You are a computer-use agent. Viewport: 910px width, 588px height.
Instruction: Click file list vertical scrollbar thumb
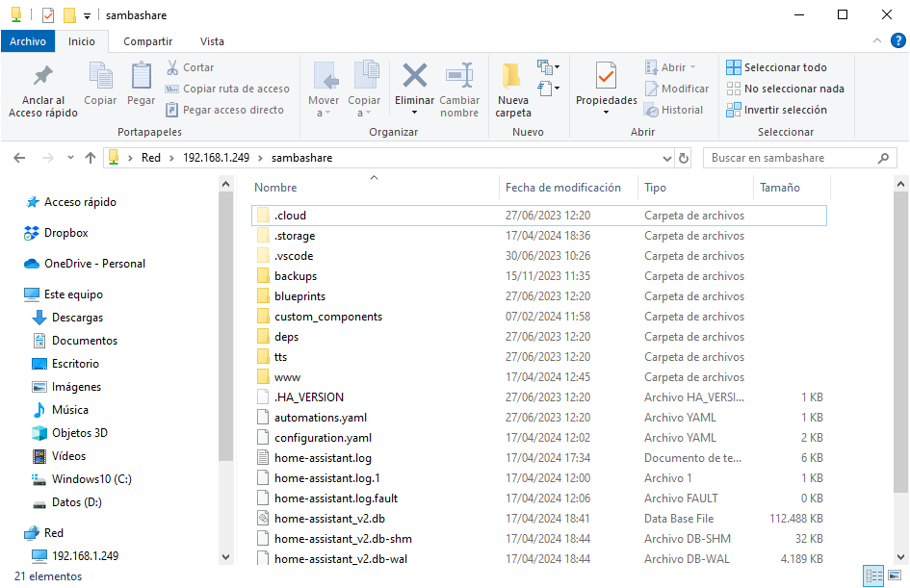click(900, 343)
